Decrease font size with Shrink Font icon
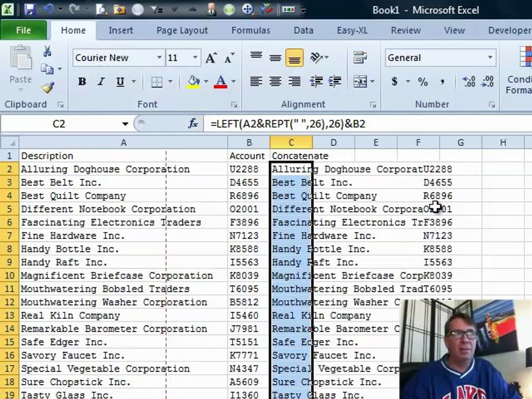Screen dimensions: 532x399 click(229, 58)
